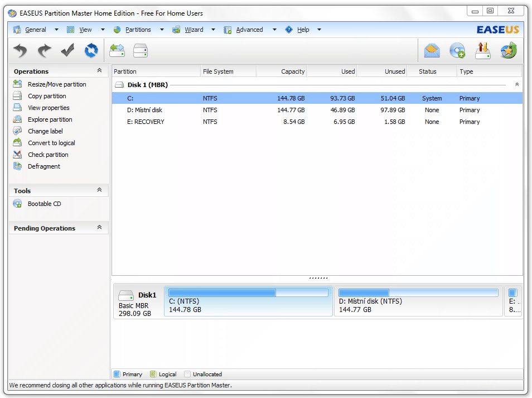Click the General menu icon
Screen dimensions: 532x398
(x=17, y=30)
